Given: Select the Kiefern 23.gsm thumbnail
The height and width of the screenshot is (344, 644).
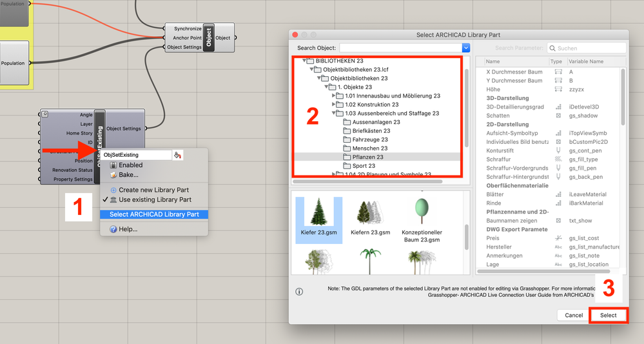Looking at the screenshot, I should tap(370, 218).
